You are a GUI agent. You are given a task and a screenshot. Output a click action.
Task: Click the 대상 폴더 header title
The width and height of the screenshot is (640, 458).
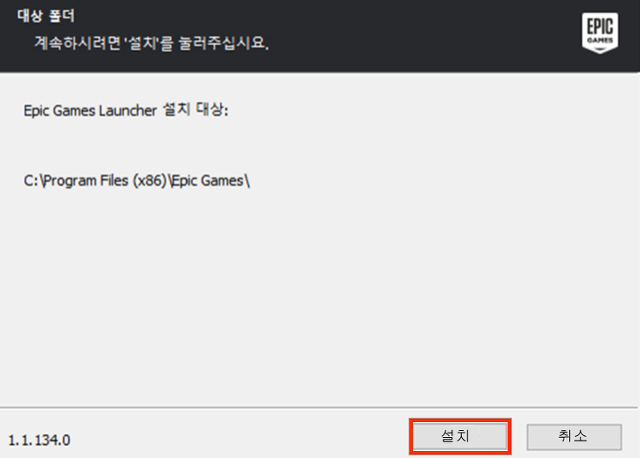click(46, 16)
